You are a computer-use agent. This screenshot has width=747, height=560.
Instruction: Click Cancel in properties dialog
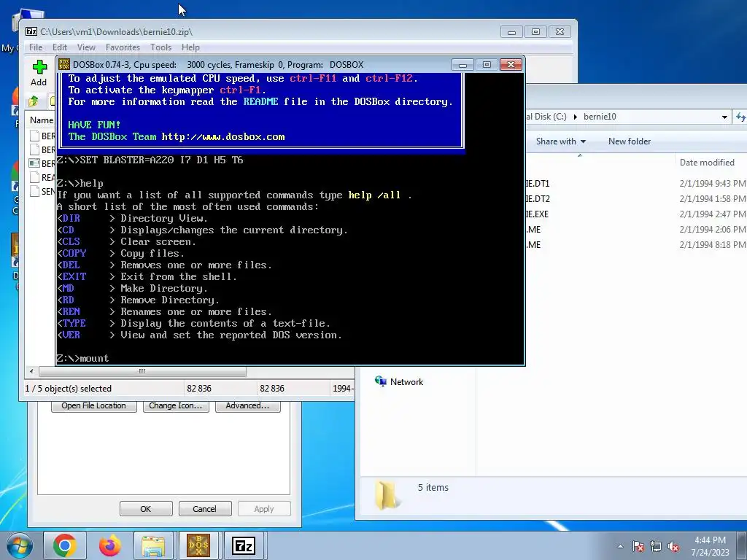(x=205, y=508)
